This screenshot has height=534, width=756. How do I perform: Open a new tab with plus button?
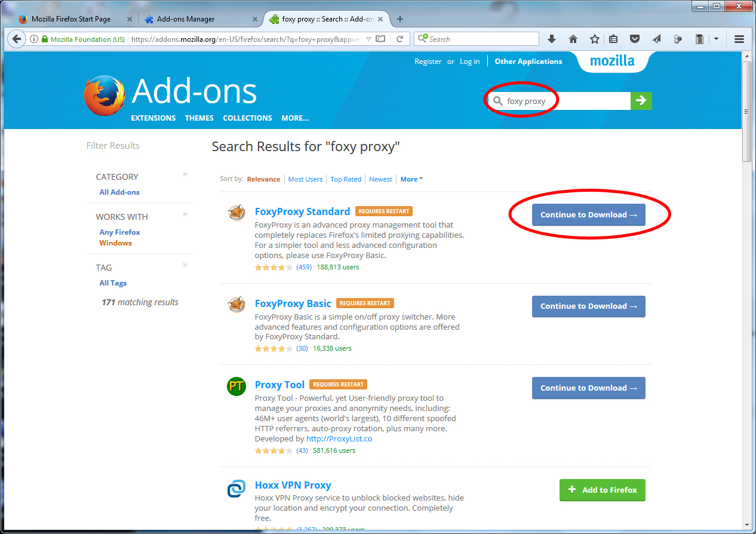[400, 19]
